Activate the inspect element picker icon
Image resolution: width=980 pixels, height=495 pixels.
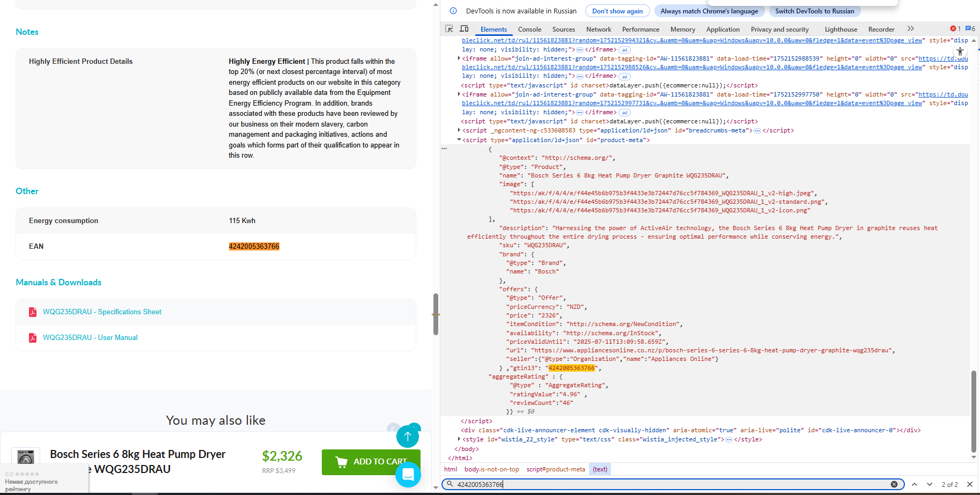[x=449, y=29]
